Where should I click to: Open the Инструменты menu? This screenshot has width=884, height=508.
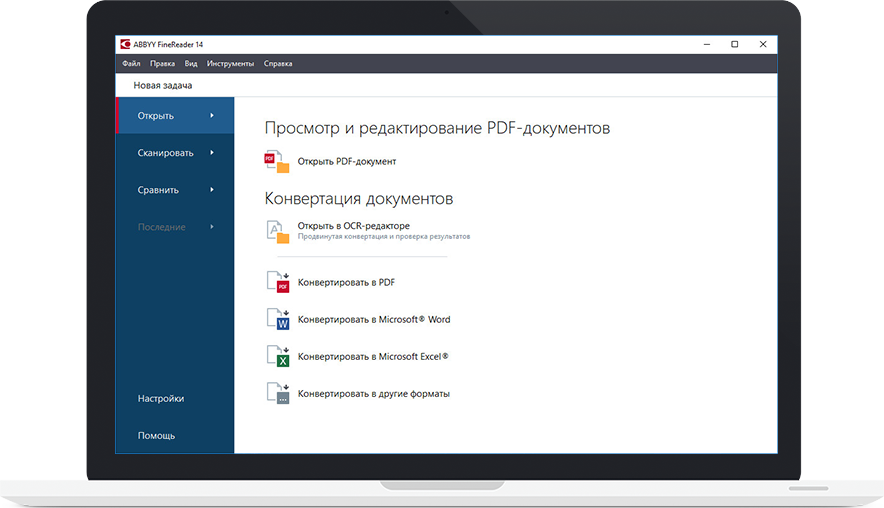pos(230,64)
